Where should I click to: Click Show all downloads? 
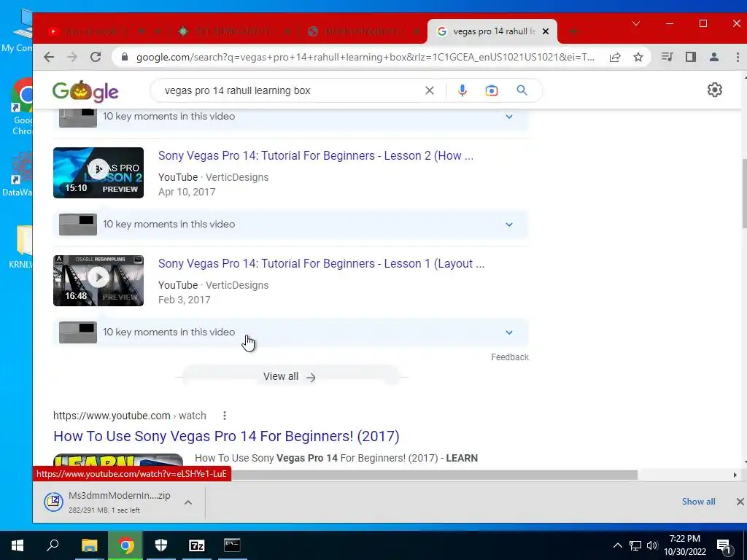click(698, 502)
